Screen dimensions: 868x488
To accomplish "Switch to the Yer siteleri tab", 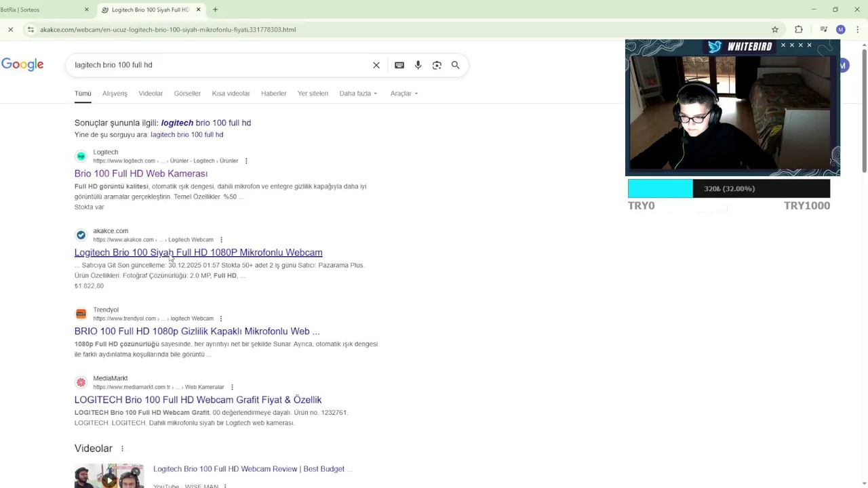I will click(313, 94).
